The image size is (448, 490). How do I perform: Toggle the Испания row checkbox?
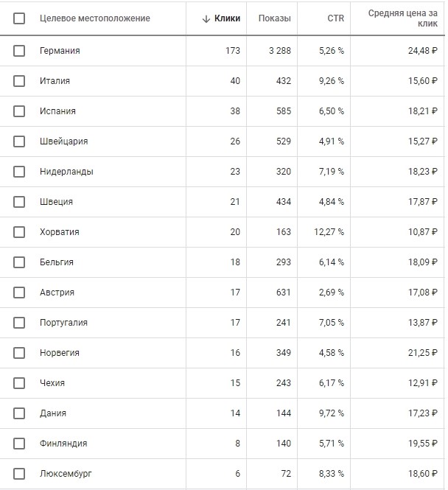tap(19, 111)
